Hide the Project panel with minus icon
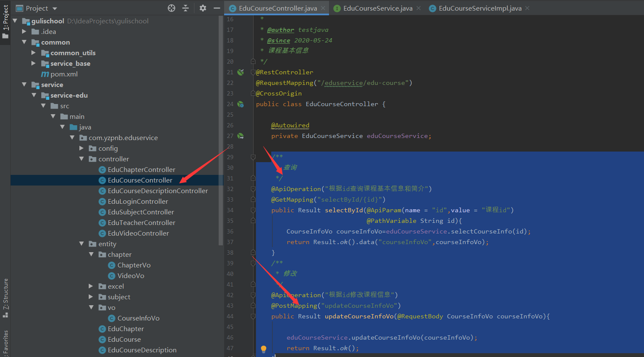 217,8
